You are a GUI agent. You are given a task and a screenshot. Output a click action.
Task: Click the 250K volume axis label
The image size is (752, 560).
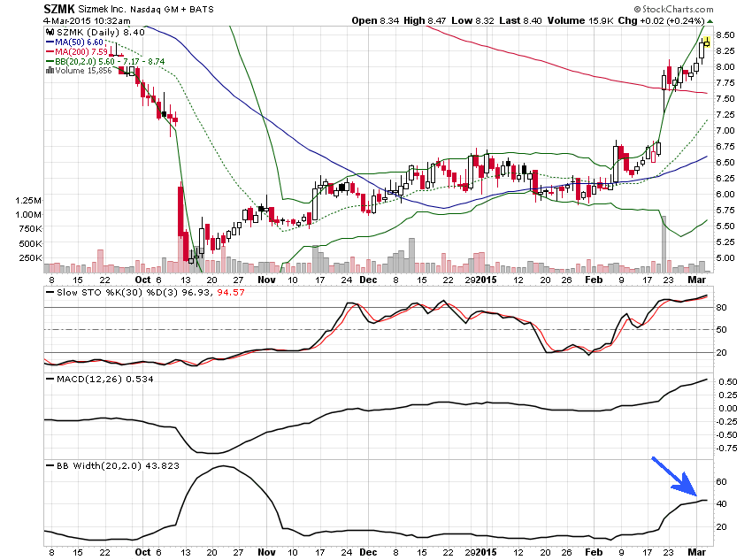30,258
